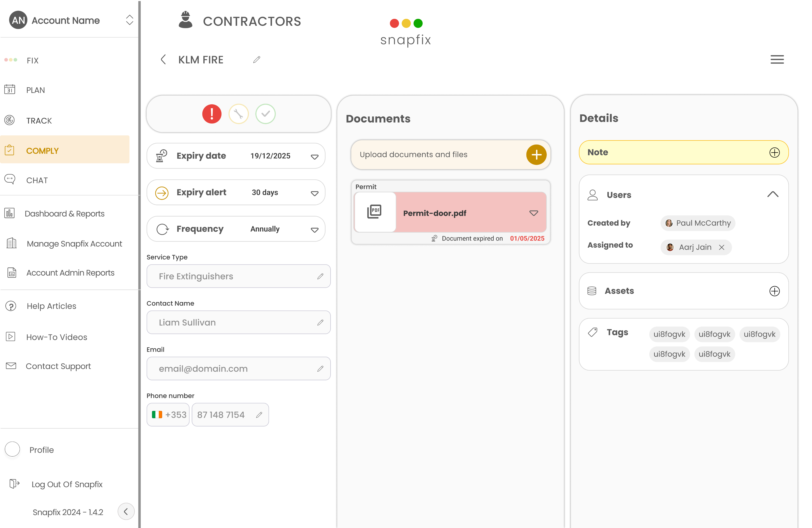Click the Permit-door.pdf file icon
This screenshot has height=528, width=812.
click(374, 212)
